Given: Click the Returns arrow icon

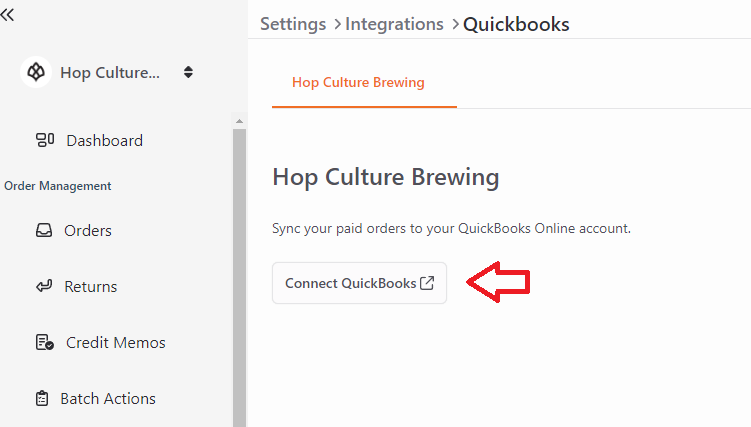Looking at the screenshot, I should click(44, 286).
